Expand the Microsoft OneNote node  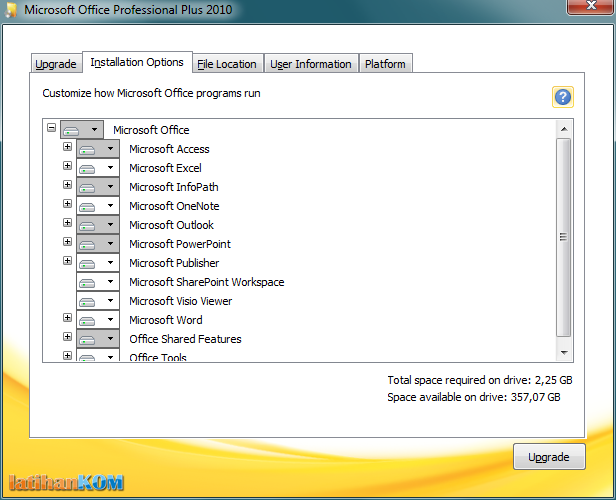tap(68, 203)
